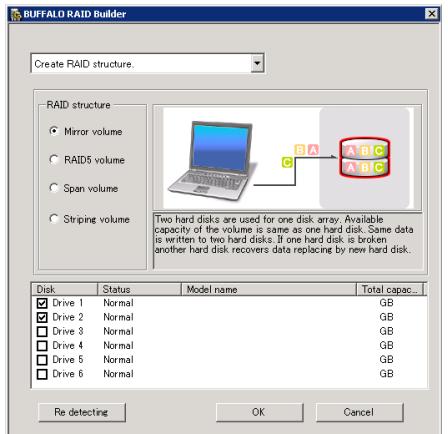Viewport: 448px width, 434px height.
Task: Choose the Span volume option
Action: coord(54,188)
